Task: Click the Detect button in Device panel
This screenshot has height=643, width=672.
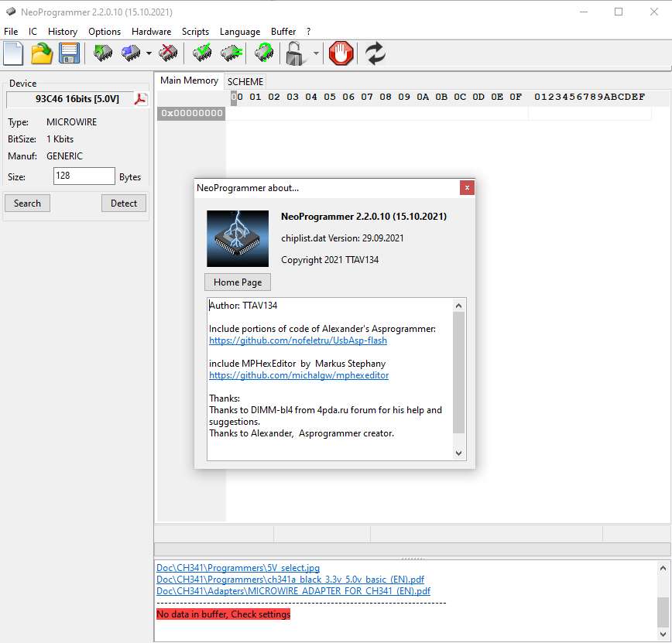Action: click(124, 203)
